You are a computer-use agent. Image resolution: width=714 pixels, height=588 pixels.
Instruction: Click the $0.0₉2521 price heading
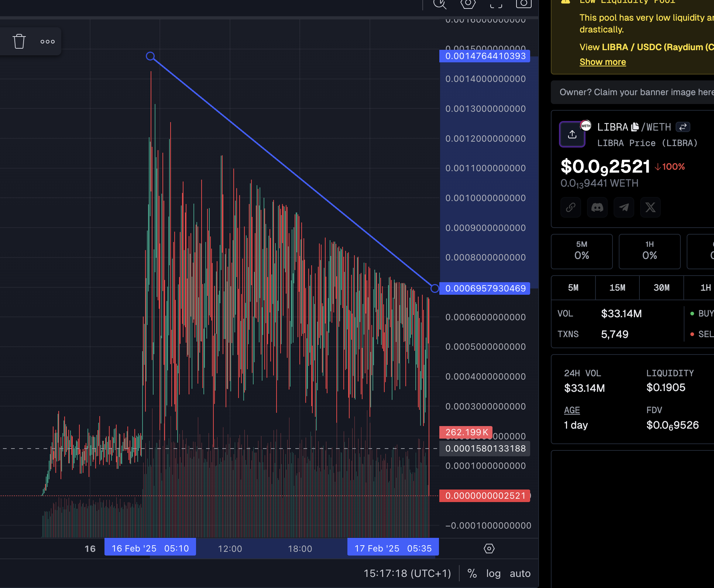pos(605,167)
